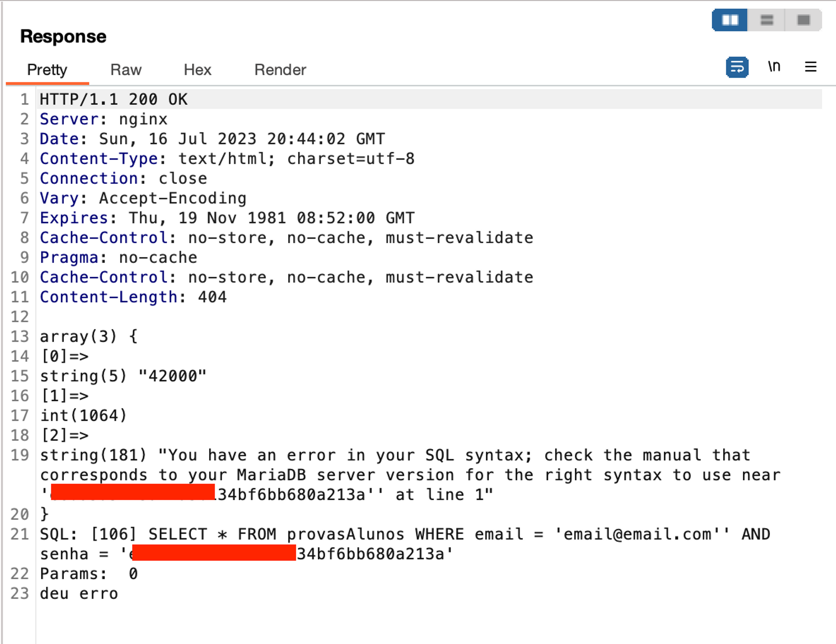Toggle the word wrap icon
The image size is (836, 644).
737,67
